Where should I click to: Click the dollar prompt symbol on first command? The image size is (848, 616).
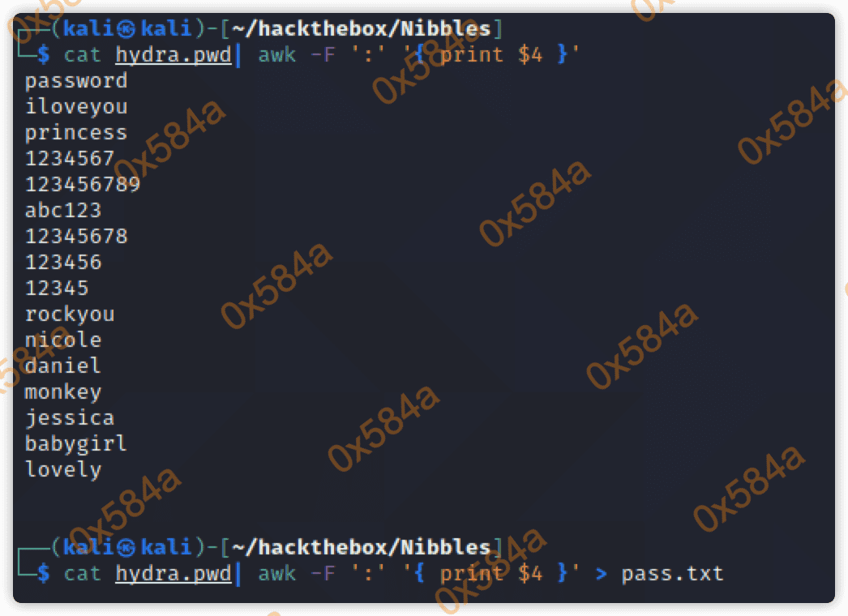point(44,54)
